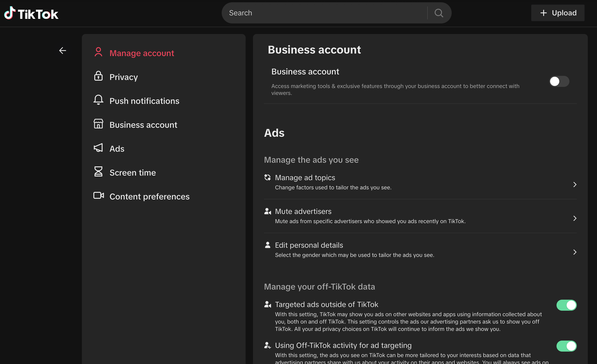Select Manage account in sidebar
The height and width of the screenshot is (364, 597).
[141, 53]
